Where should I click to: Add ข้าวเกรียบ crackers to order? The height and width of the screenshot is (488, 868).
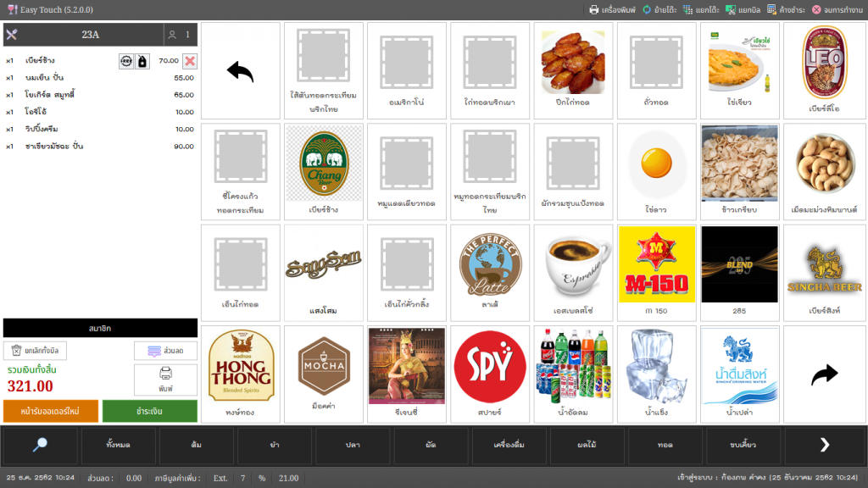739,172
